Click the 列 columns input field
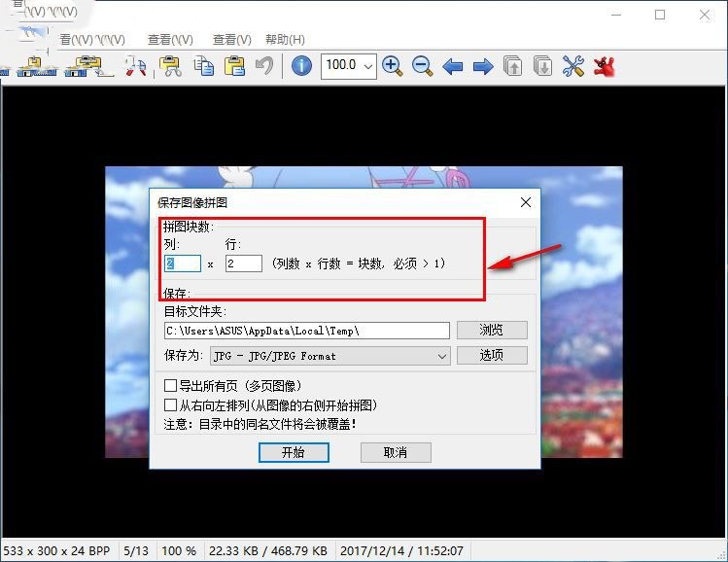The width and height of the screenshot is (728, 562). (x=183, y=263)
